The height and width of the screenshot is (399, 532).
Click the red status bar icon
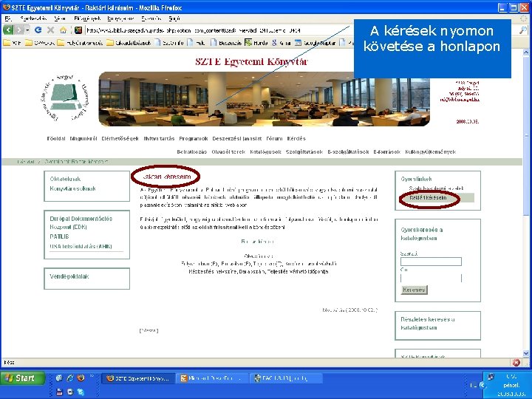(x=516, y=363)
